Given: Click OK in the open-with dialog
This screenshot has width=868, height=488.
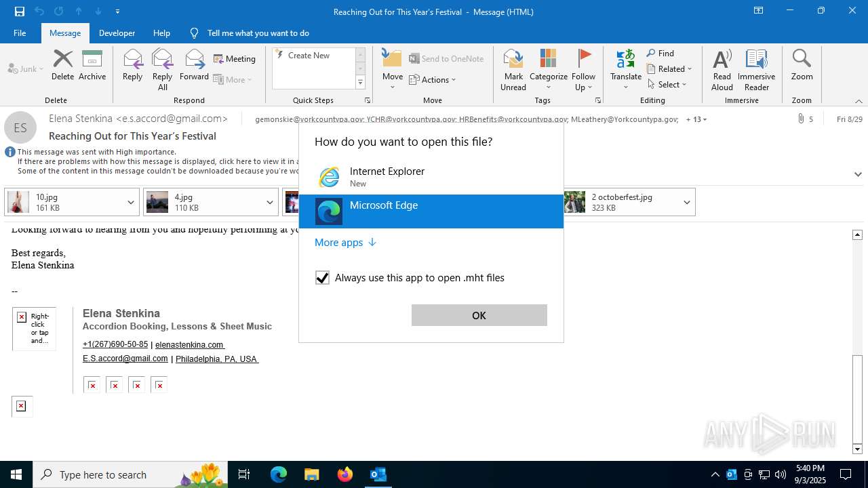Looking at the screenshot, I should coord(479,315).
